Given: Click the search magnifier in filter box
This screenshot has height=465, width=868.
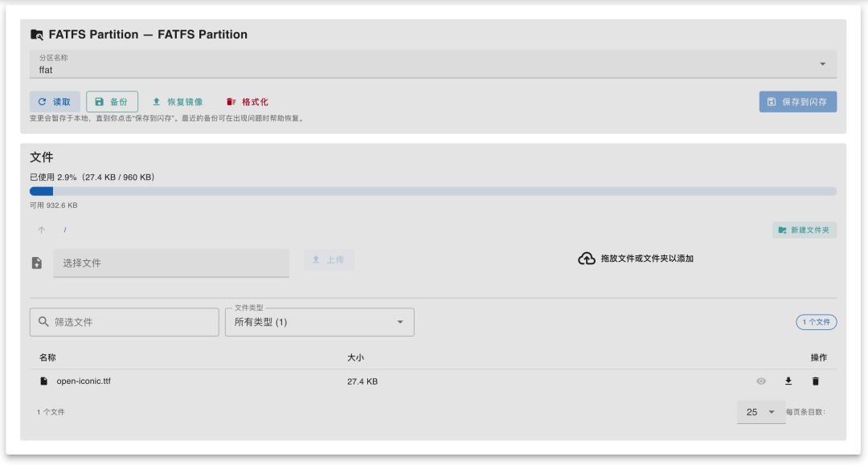Looking at the screenshot, I should pos(43,322).
